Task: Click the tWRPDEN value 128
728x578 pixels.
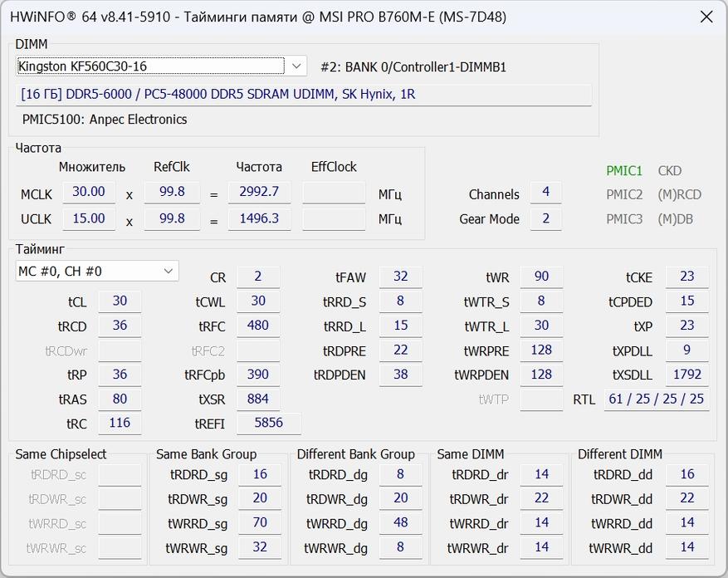Action: pyautogui.click(x=541, y=375)
